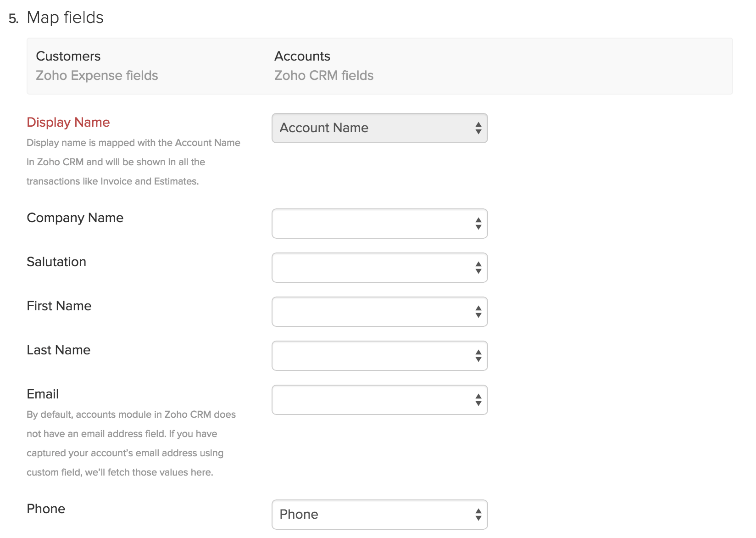The image size is (756, 538).
Task: Click the Map fields step heading
Action: 65,17
